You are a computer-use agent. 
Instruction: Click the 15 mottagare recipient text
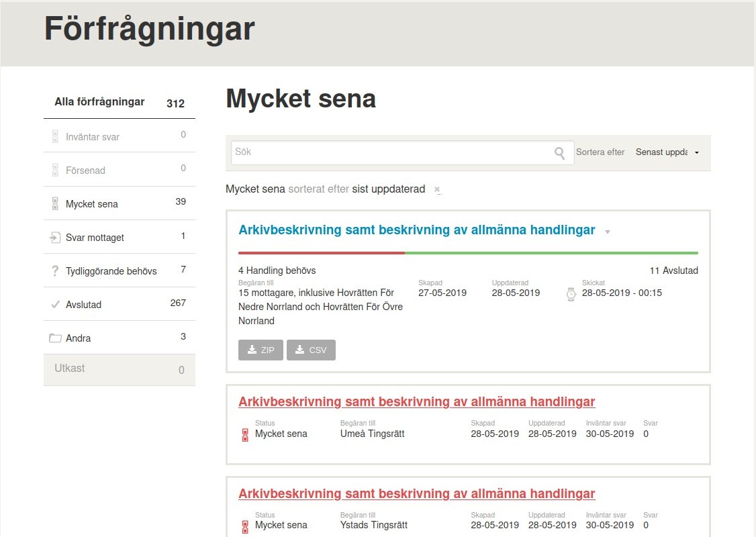click(x=321, y=307)
